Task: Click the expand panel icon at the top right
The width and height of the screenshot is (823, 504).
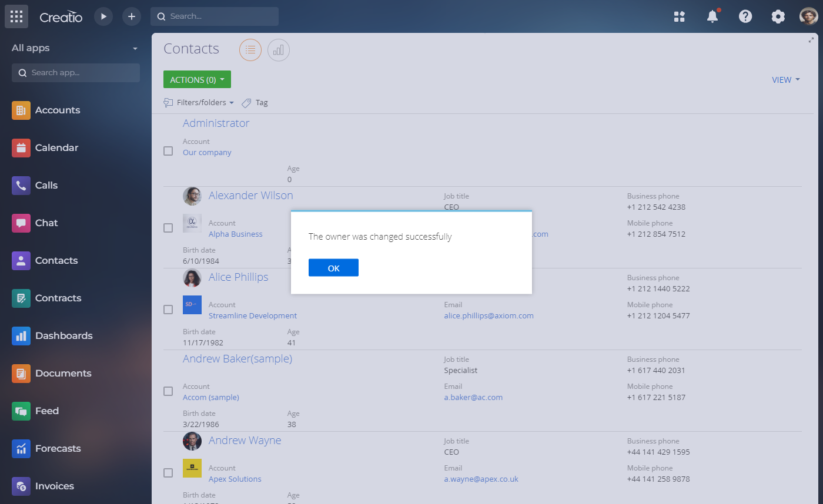Action: pos(812,40)
